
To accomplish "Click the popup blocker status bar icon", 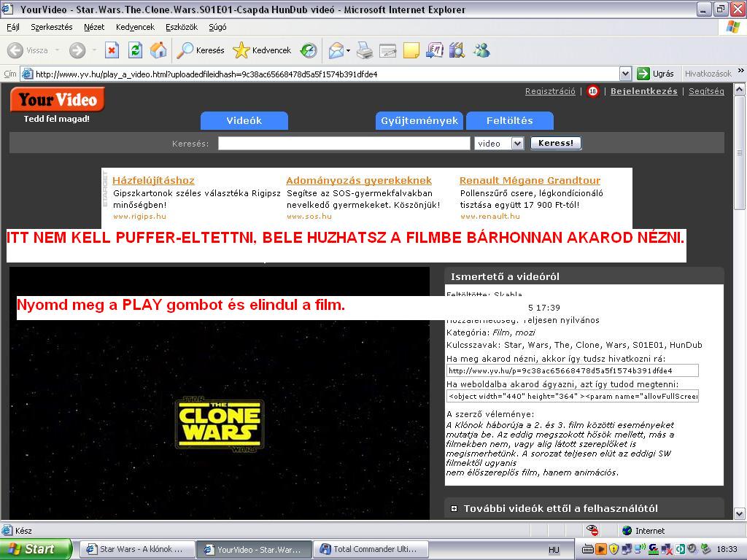I will (x=592, y=531).
